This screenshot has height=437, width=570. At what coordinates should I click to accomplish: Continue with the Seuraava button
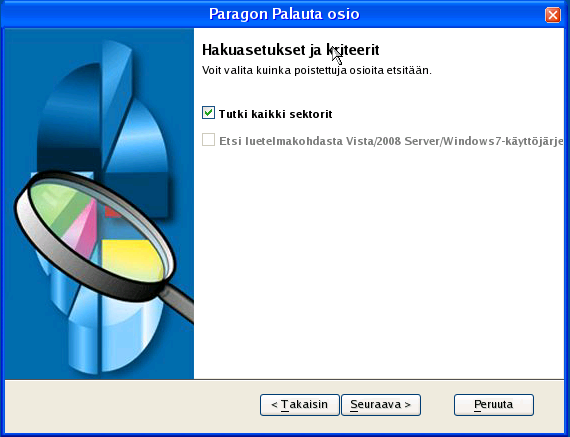pos(381,405)
